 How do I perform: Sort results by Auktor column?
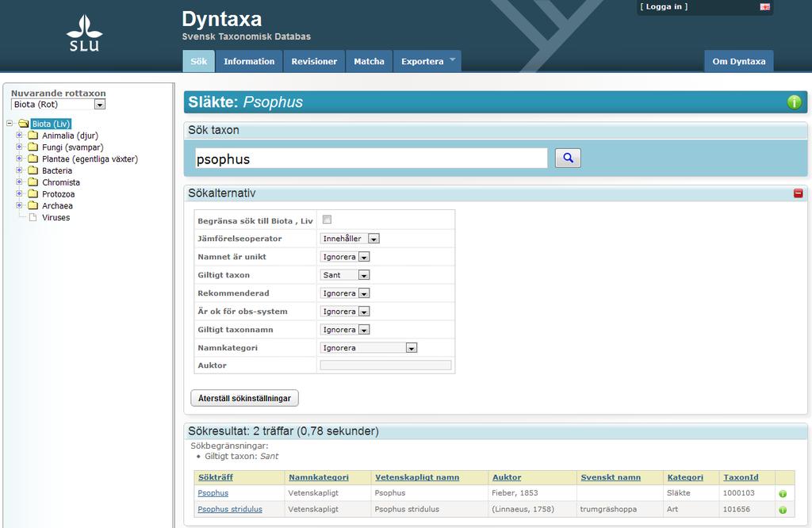click(x=507, y=477)
